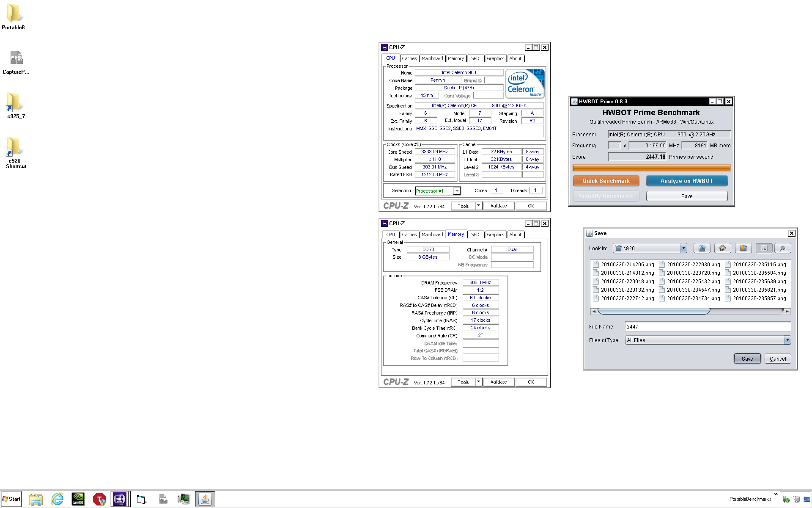
Task: Expand the PortableBenchmarks toolbar chevron
Action: click(776, 494)
